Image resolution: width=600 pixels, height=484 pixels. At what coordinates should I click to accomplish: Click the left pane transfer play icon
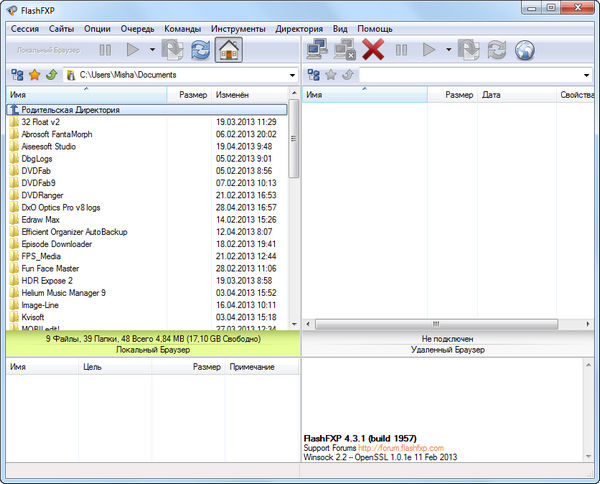pos(133,49)
